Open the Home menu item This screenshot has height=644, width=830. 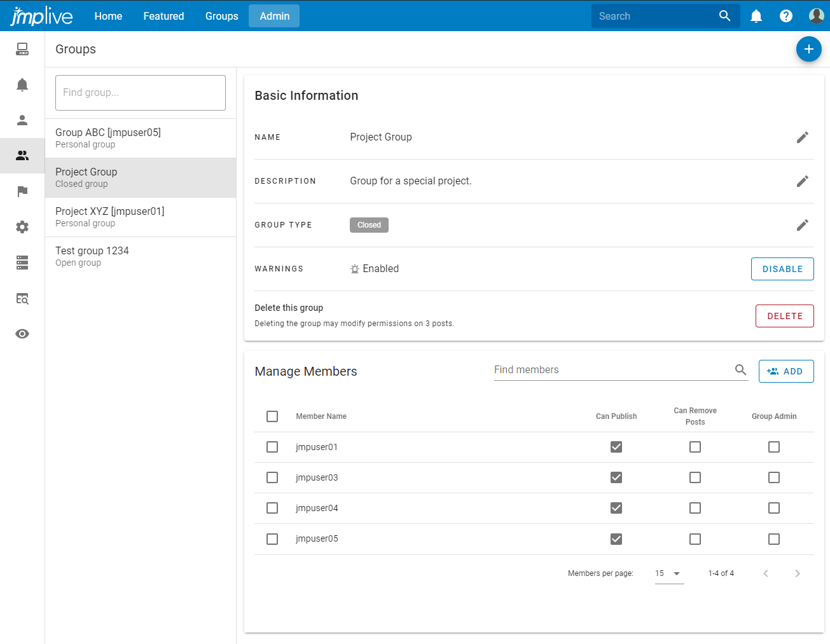[108, 16]
